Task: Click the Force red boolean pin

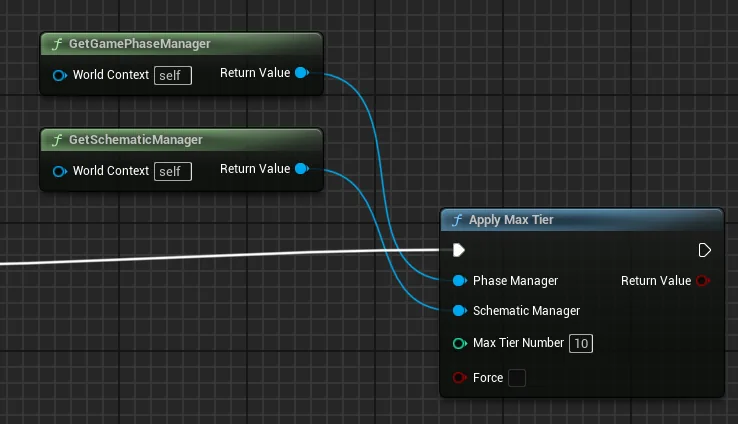Action: 459,377
